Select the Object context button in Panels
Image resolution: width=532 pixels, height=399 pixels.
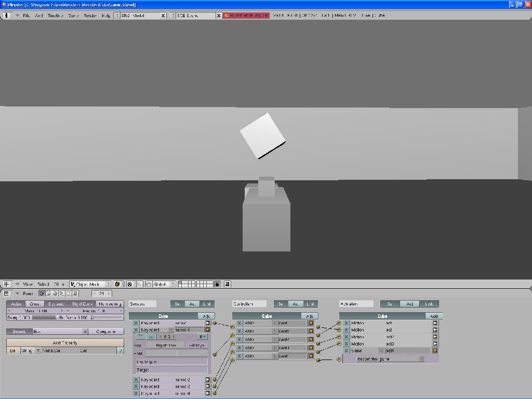point(62,294)
